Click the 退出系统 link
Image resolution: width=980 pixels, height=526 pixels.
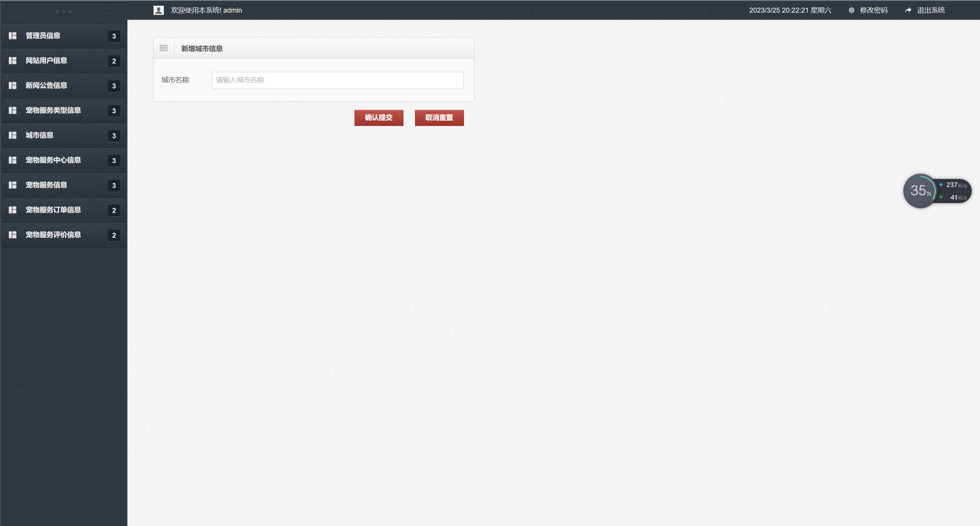click(x=931, y=10)
